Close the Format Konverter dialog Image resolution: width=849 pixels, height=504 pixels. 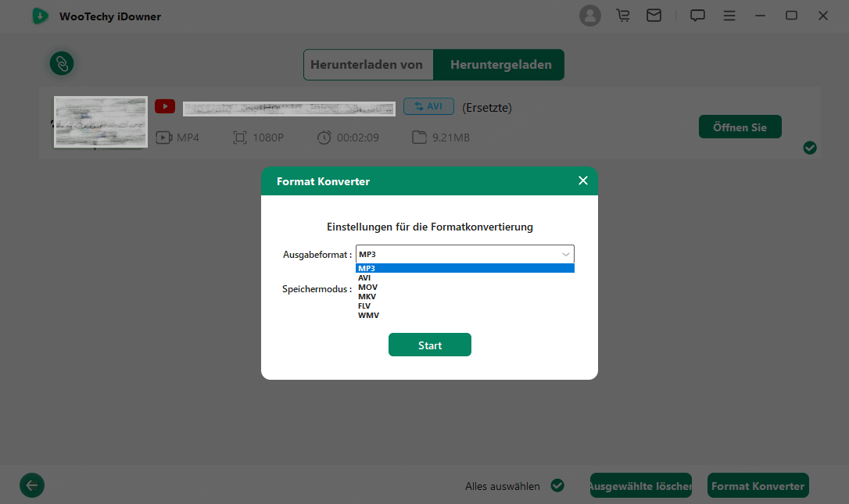click(582, 181)
